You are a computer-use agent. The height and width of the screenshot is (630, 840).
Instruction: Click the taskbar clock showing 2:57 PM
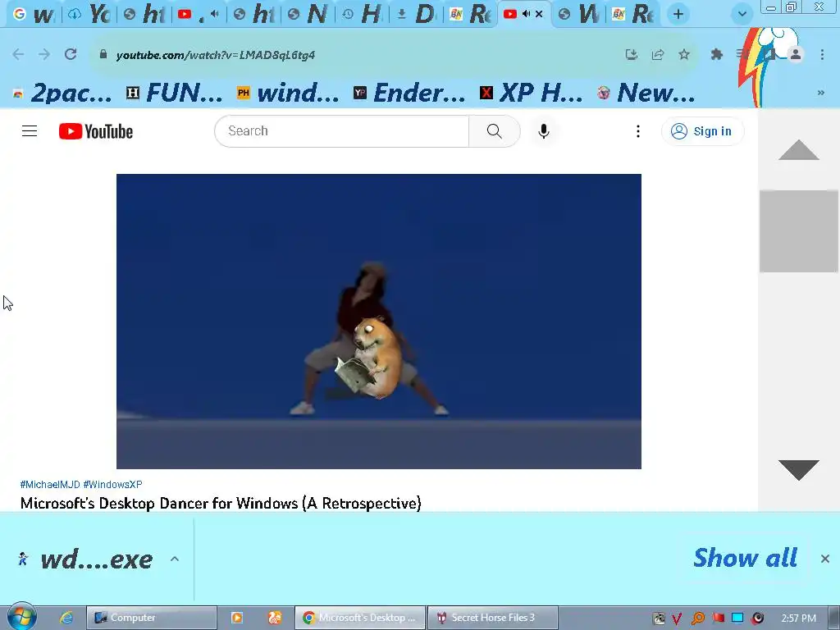(x=798, y=619)
